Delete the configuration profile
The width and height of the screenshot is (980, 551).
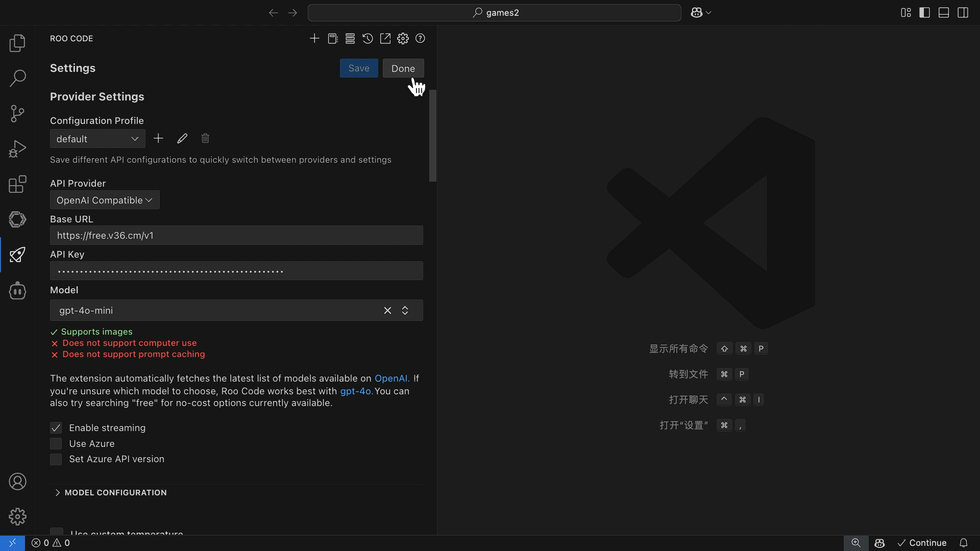coord(205,138)
